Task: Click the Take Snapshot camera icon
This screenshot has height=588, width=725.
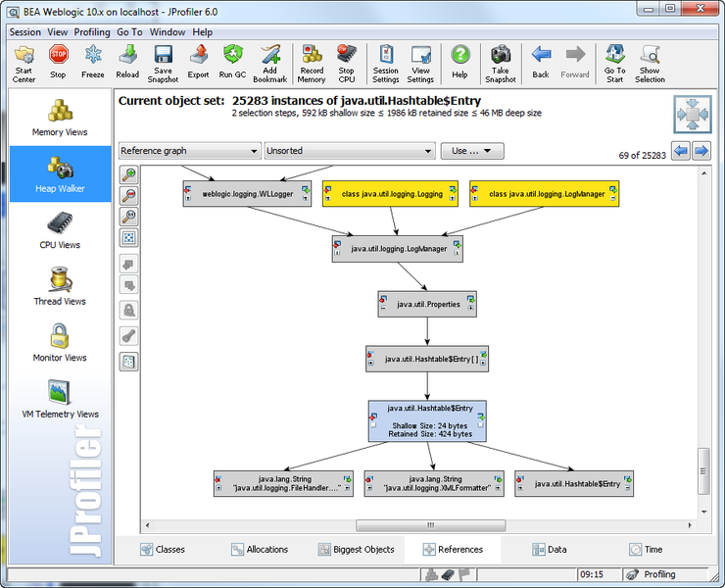Action: 501,64
